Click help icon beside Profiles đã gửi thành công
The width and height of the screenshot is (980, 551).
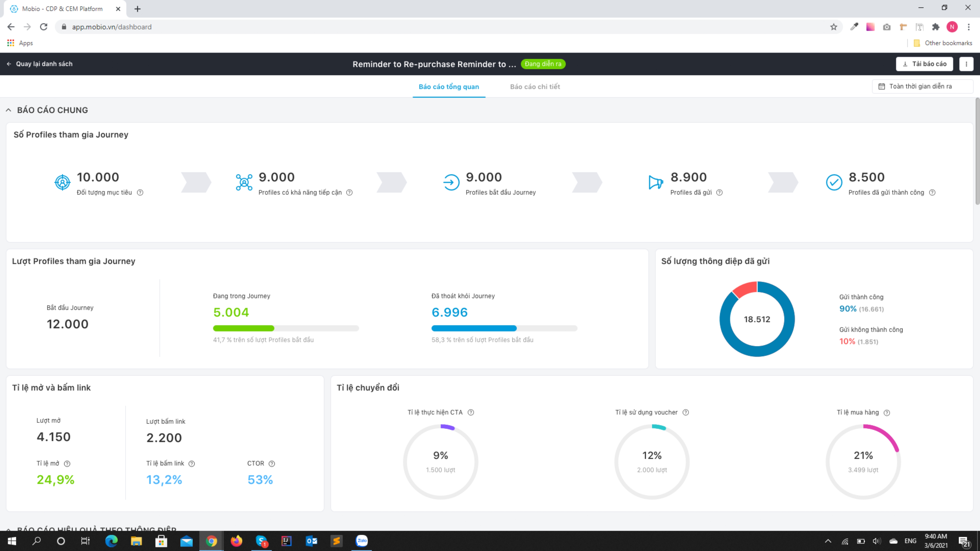[x=932, y=192]
